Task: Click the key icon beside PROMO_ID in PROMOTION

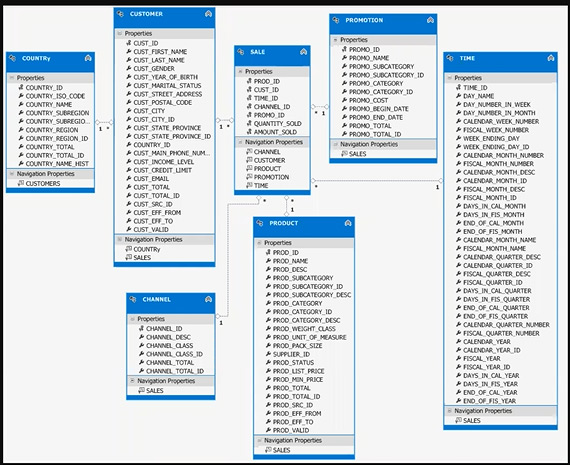Action: 344,49
